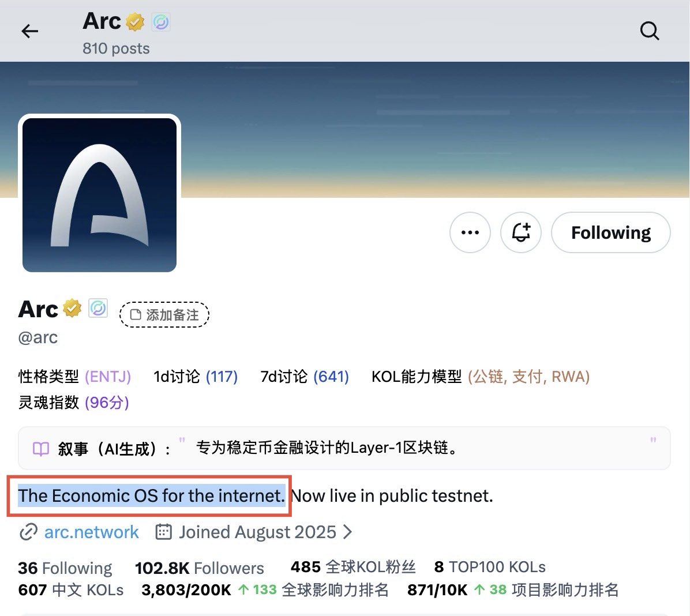Click the 灵魂指数 (96分) score
690x616 pixels.
pyautogui.click(x=73, y=402)
